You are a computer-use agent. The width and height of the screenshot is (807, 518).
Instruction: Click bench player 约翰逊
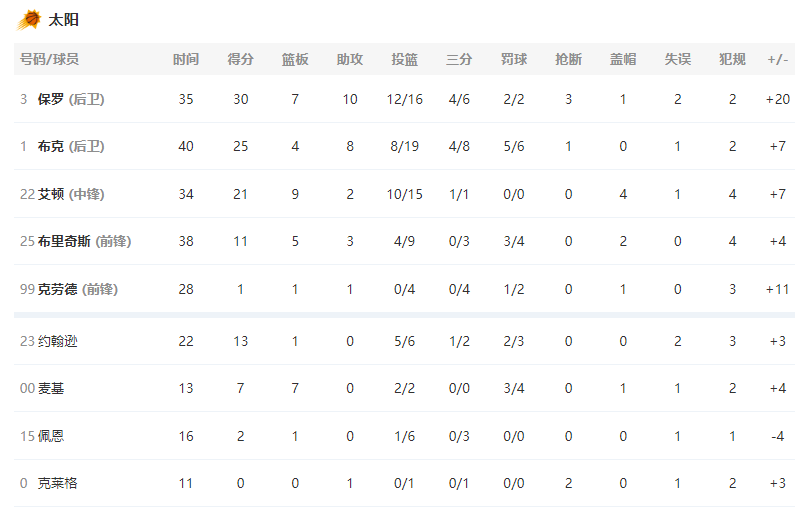pyautogui.click(x=58, y=341)
